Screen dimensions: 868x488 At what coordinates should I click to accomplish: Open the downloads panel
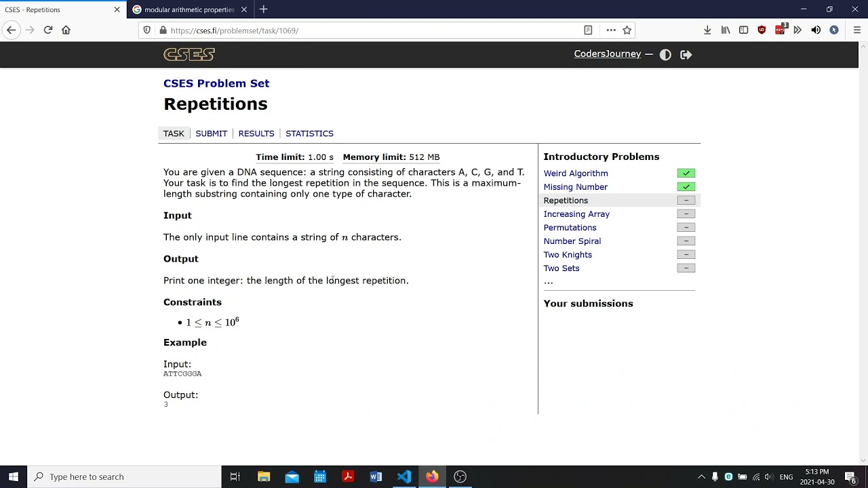(x=707, y=30)
